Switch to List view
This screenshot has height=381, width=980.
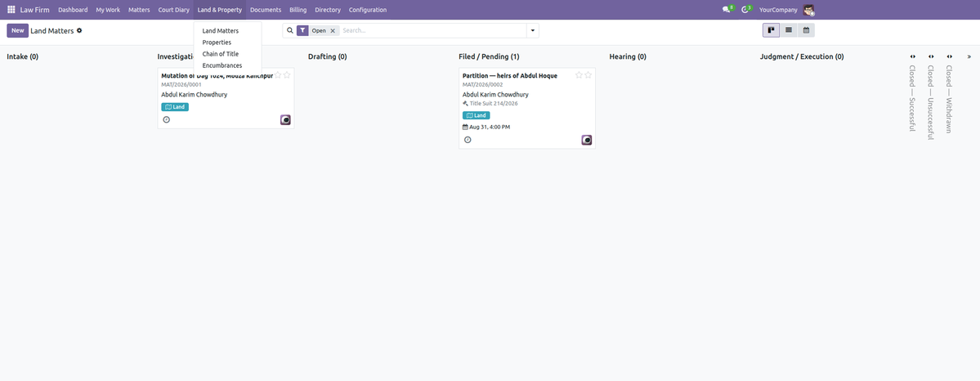[x=789, y=30]
